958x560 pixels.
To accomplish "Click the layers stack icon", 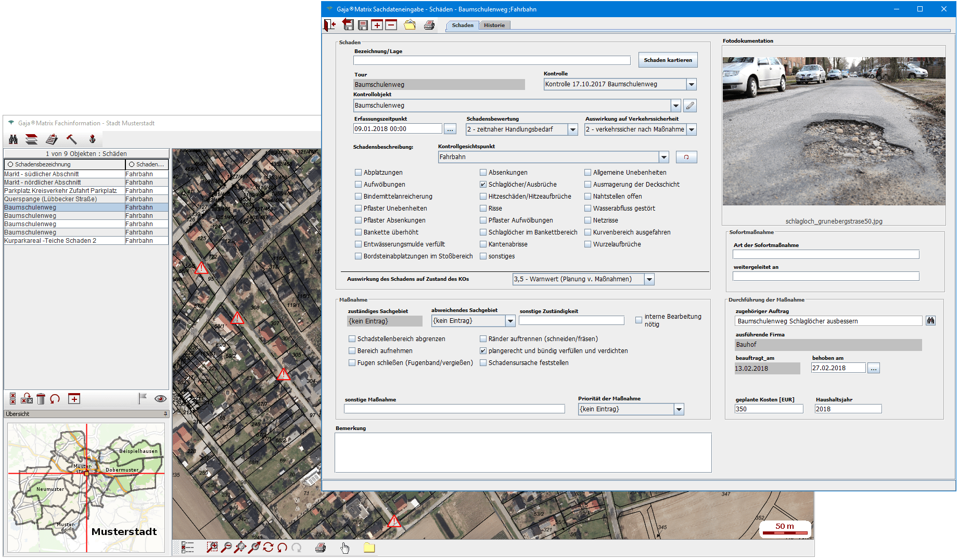I will (x=32, y=139).
